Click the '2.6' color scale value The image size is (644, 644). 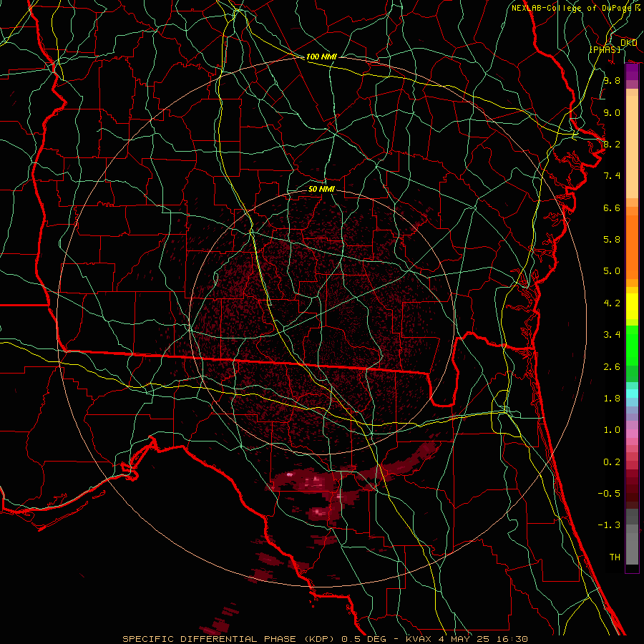(x=612, y=367)
